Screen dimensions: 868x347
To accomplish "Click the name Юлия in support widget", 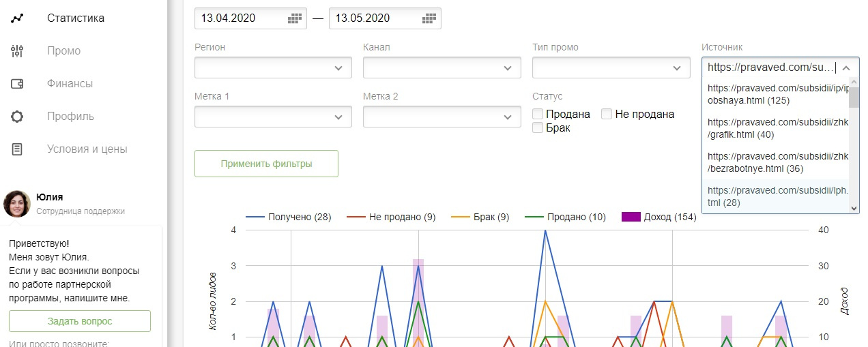I will 50,197.
